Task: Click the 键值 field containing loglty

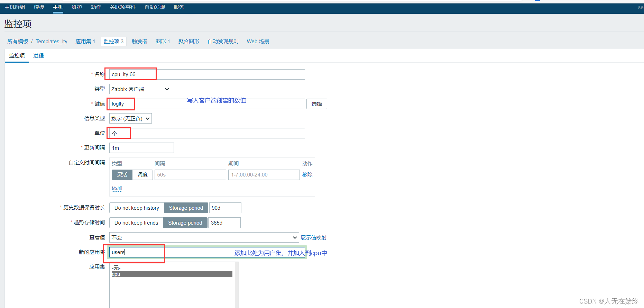Action: click(207, 104)
